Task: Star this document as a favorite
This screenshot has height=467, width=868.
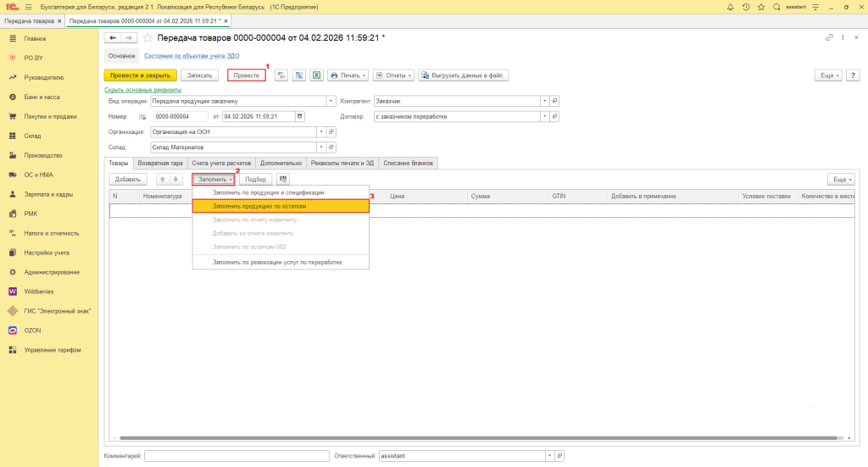Action: pos(147,38)
